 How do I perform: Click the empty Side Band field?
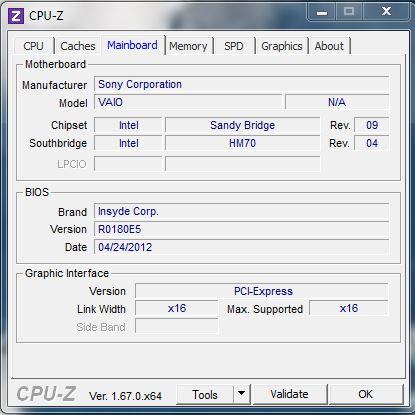177,327
